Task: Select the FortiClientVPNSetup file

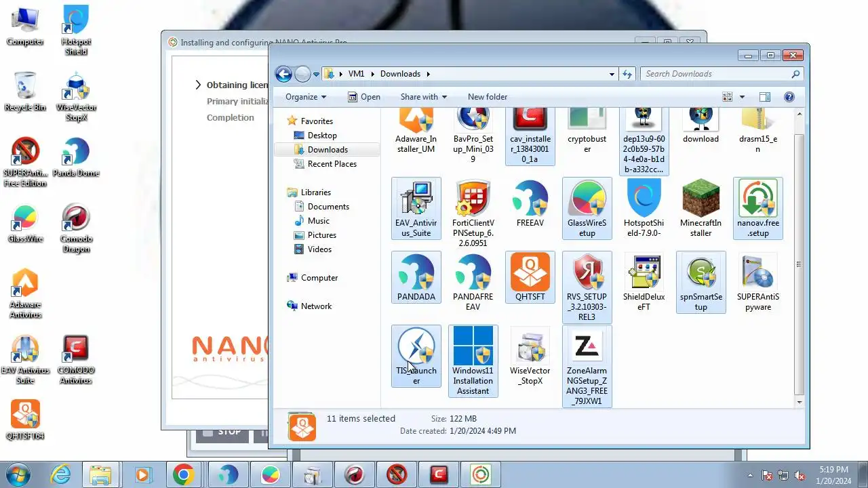Action: (x=473, y=213)
